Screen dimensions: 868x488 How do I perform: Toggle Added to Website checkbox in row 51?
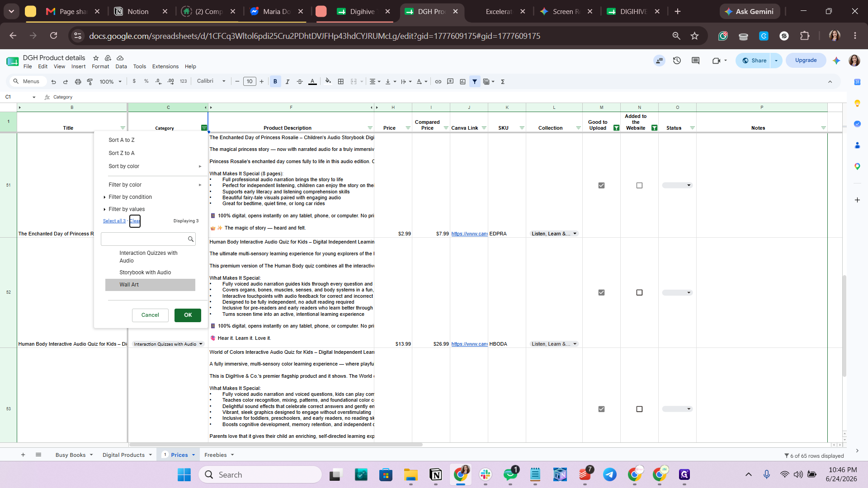[x=639, y=185]
